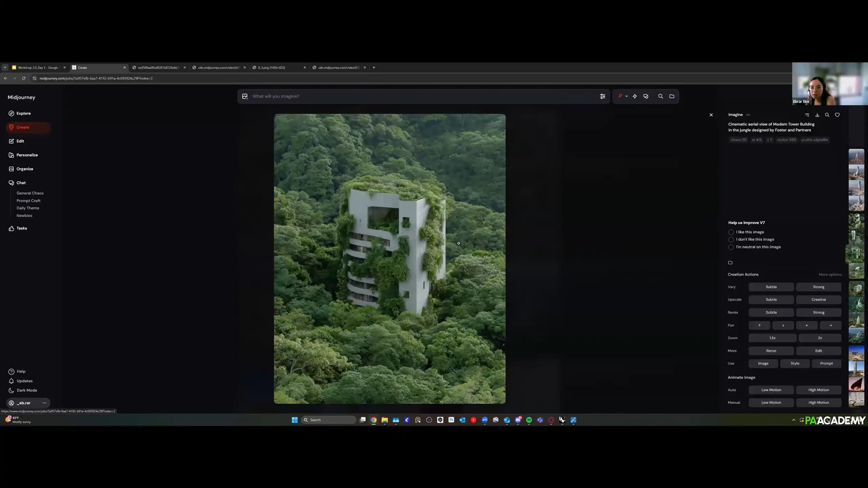The image size is (868, 488).
Task: Click Upscale Creative button
Action: [818, 299]
